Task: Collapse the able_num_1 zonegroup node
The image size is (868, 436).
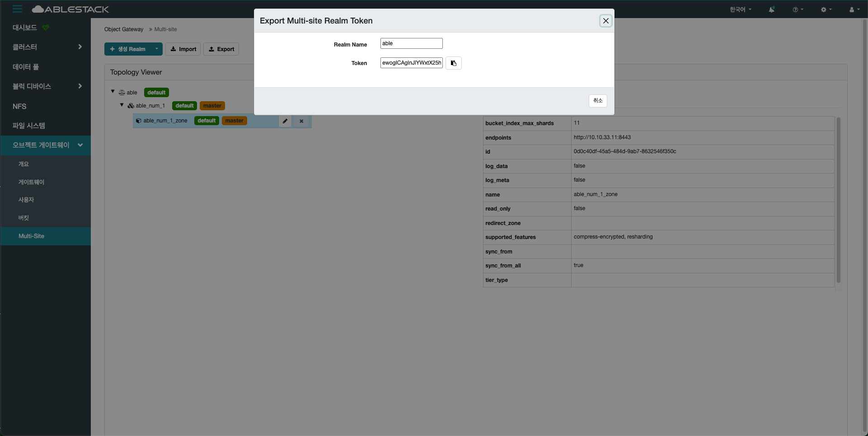Action: (x=122, y=105)
